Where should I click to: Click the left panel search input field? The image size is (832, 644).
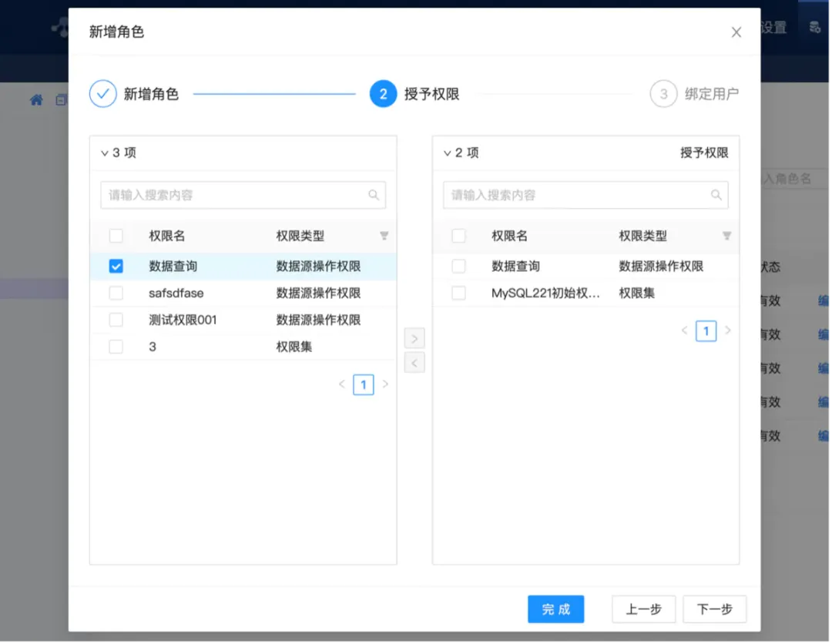click(x=231, y=195)
